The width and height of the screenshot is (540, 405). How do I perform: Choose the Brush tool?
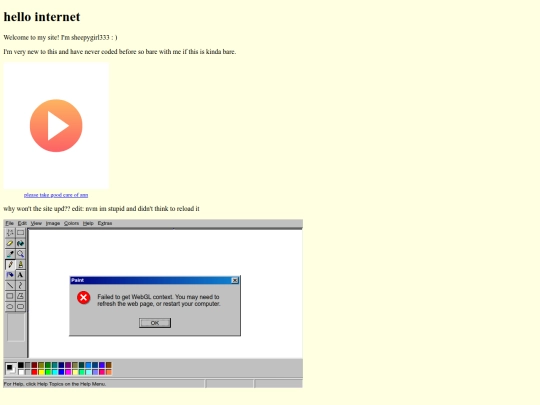pyautogui.click(x=21, y=264)
